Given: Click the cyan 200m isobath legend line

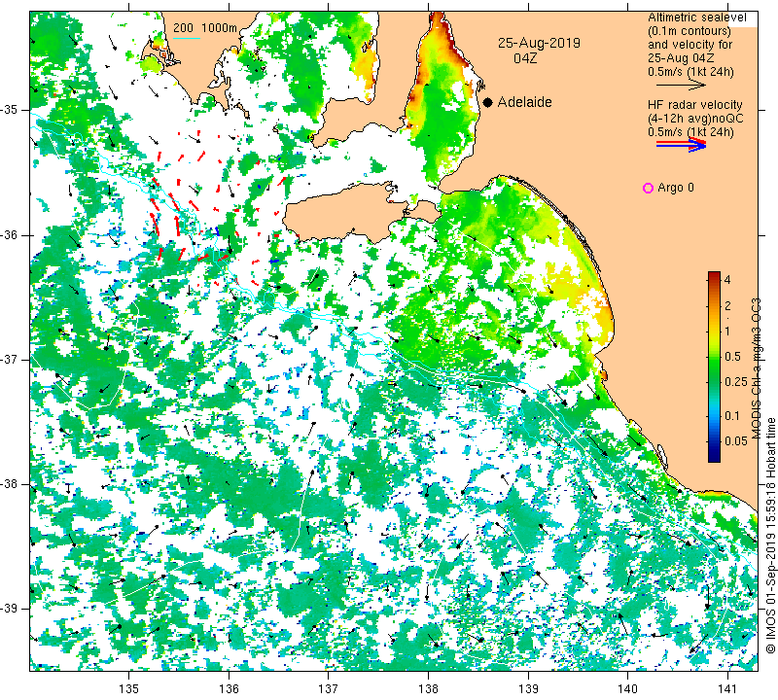Looking at the screenshot, I should pyautogui.click(x=187, y=39).
